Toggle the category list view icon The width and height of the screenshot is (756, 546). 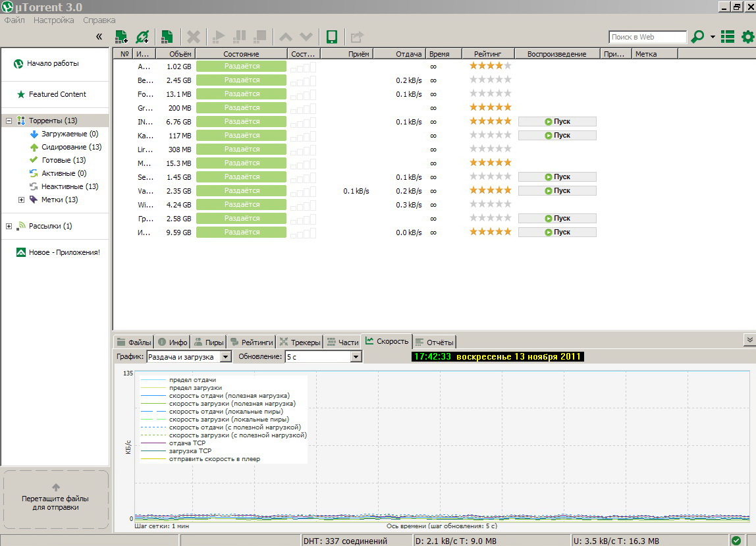(x=728, y=37)
